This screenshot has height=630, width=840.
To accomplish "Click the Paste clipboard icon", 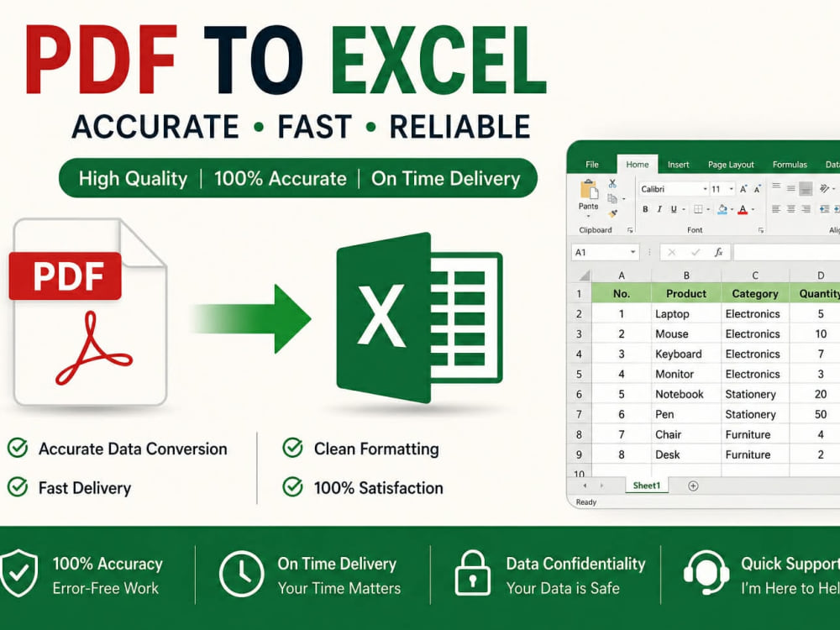I will (590, 190).
